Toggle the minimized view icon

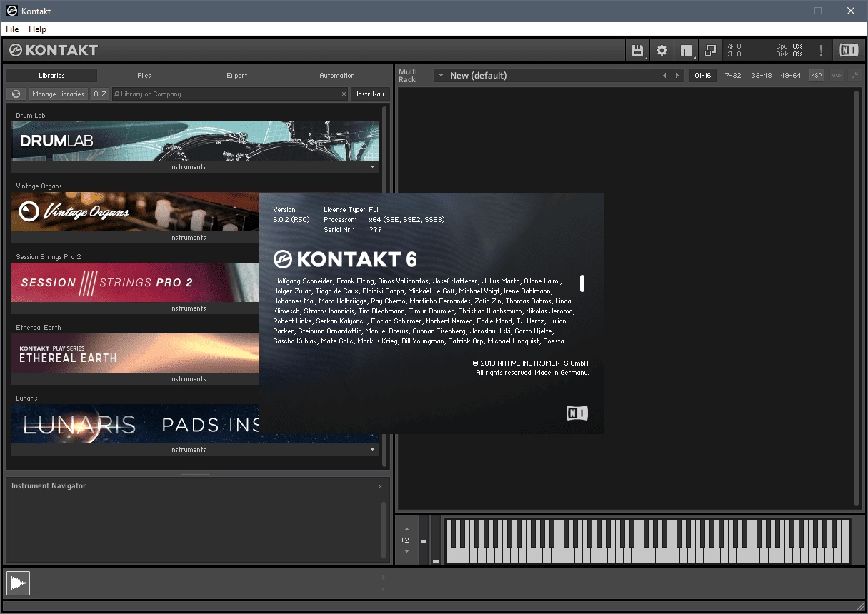[710, 50]
